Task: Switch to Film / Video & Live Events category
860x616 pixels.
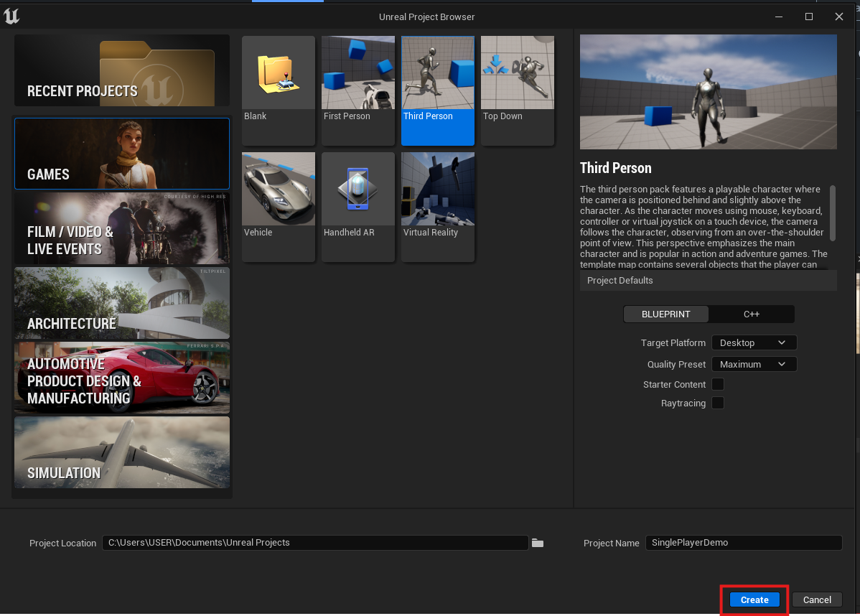Action: 122,228
